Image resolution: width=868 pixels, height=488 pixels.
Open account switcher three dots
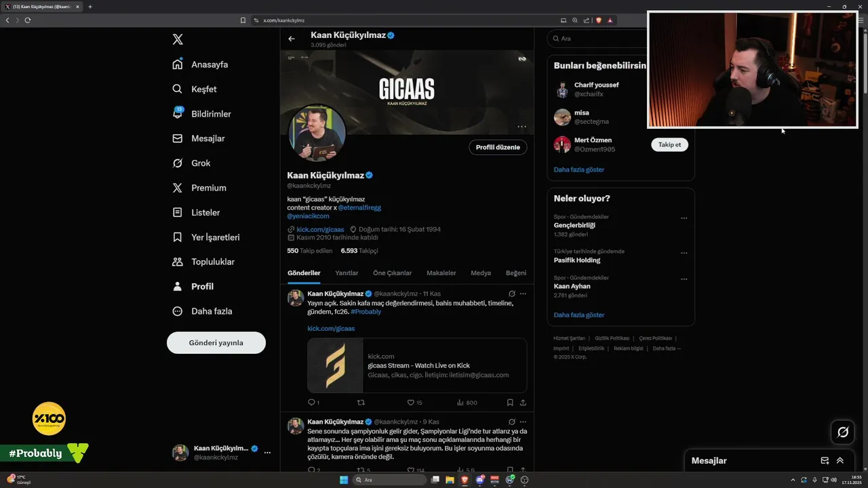point(267,453)
